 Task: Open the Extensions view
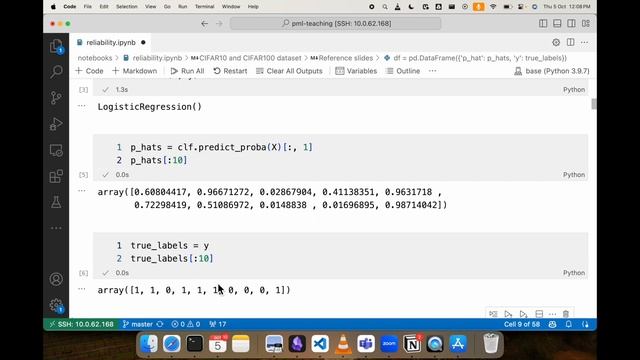pos(56,176)
